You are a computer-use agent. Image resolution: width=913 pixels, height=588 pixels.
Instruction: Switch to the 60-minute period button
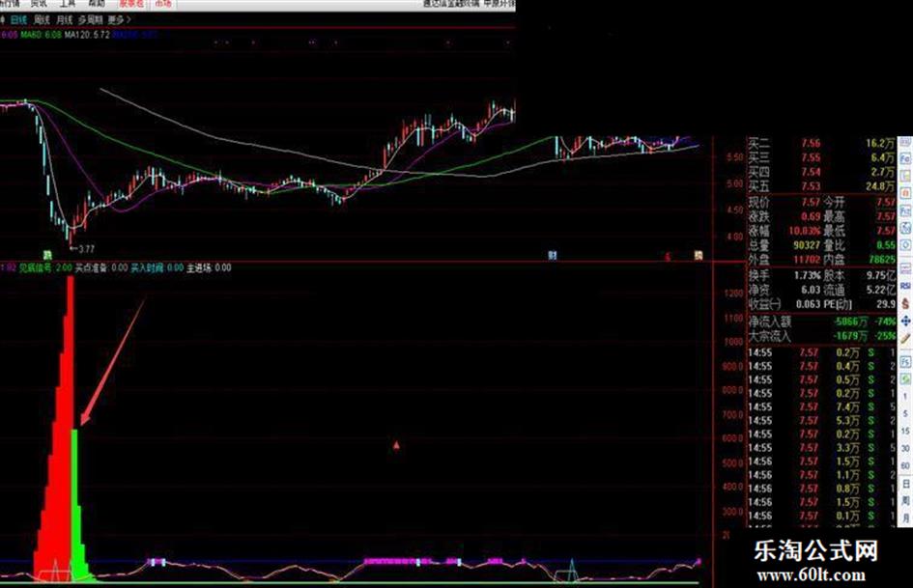coord(905,465)
